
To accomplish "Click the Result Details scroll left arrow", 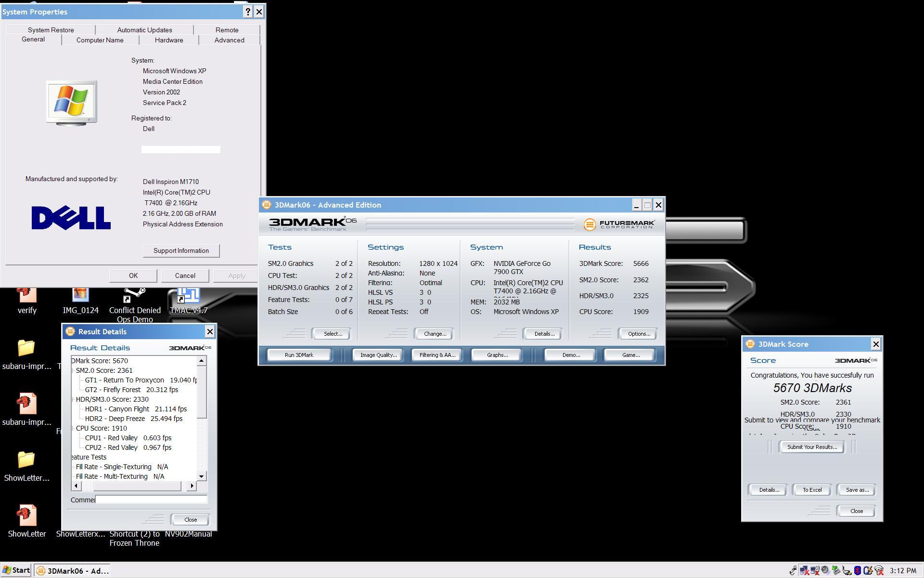I will (x=76, y=486).
